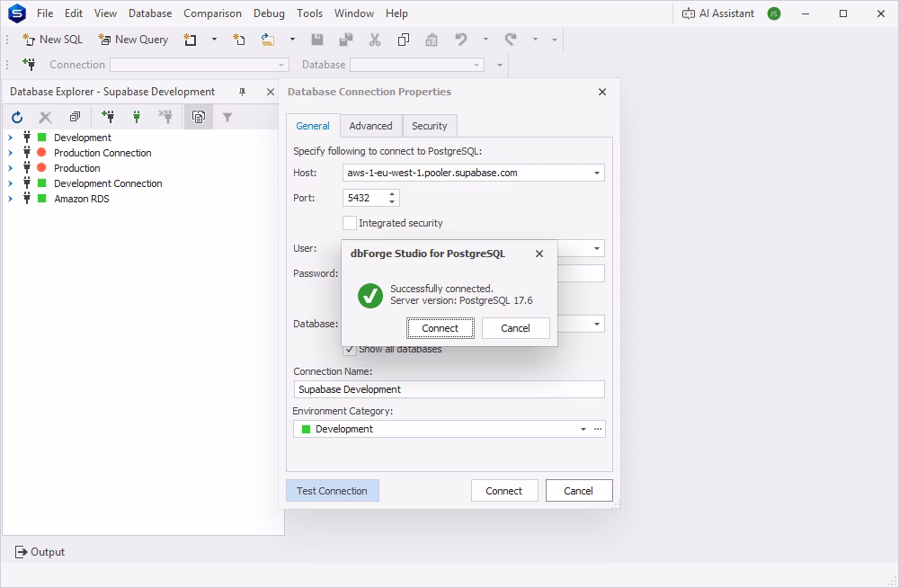
Task: Switch to the Advanced tab
Action: coord(371,126)
